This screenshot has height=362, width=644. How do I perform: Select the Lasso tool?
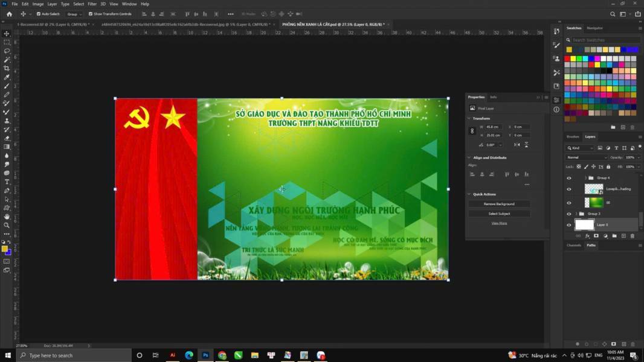(x=7, y=51)
